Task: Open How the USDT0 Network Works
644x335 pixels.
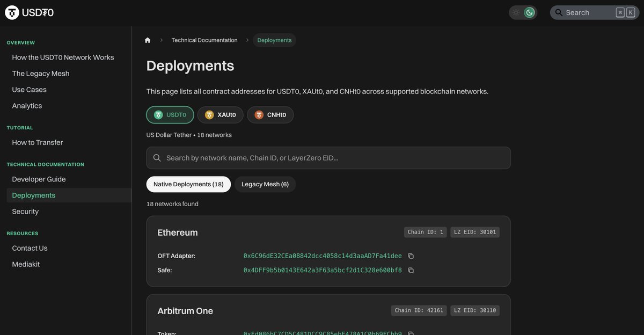Action: coord(63,57)
